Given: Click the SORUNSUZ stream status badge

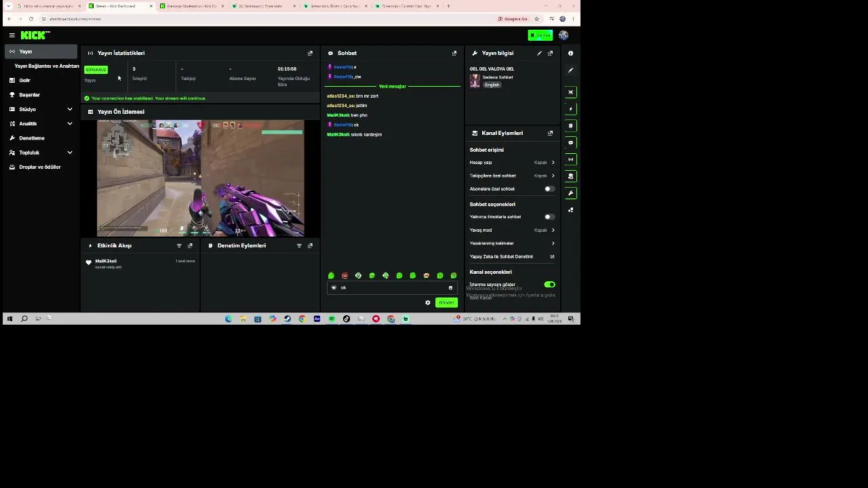Looking at the screenshot, I should 96,70.
